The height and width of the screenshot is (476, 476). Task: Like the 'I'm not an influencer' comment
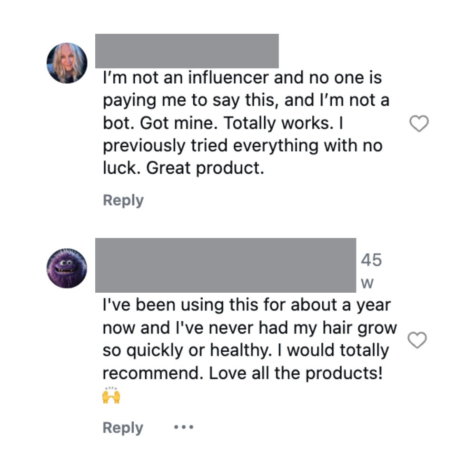click(x=419, y=124)
